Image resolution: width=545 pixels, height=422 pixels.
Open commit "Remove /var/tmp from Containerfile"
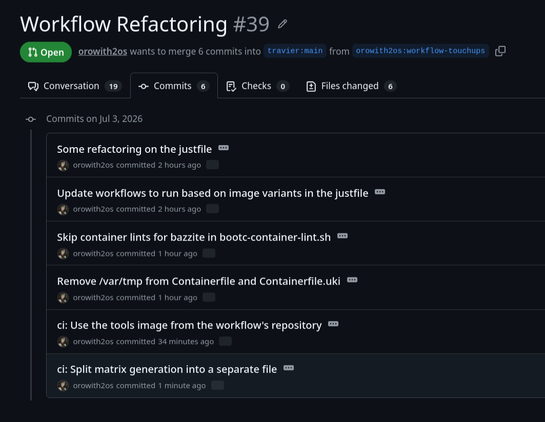198,281
